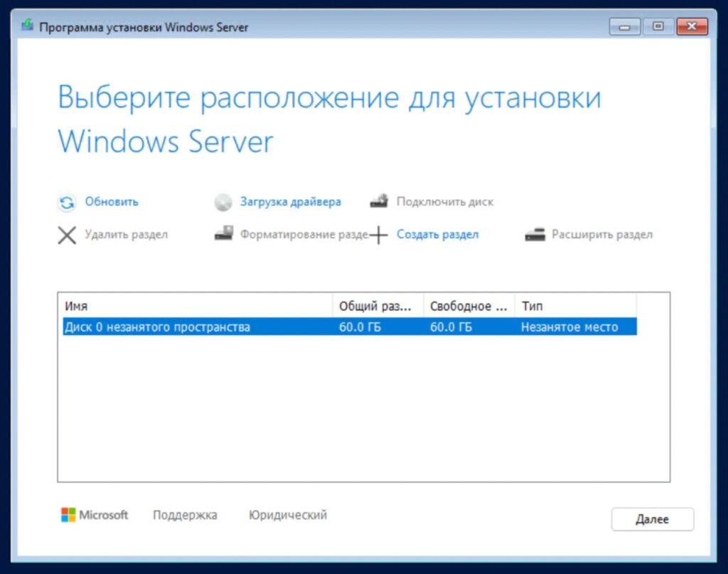Select row Диск 0 незанятого пространства

coord(350,327)
